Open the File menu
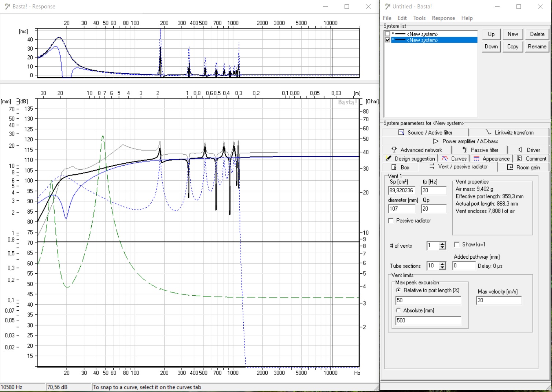The height and width of the screenshot is (392, 552). [x=387, y=18]
